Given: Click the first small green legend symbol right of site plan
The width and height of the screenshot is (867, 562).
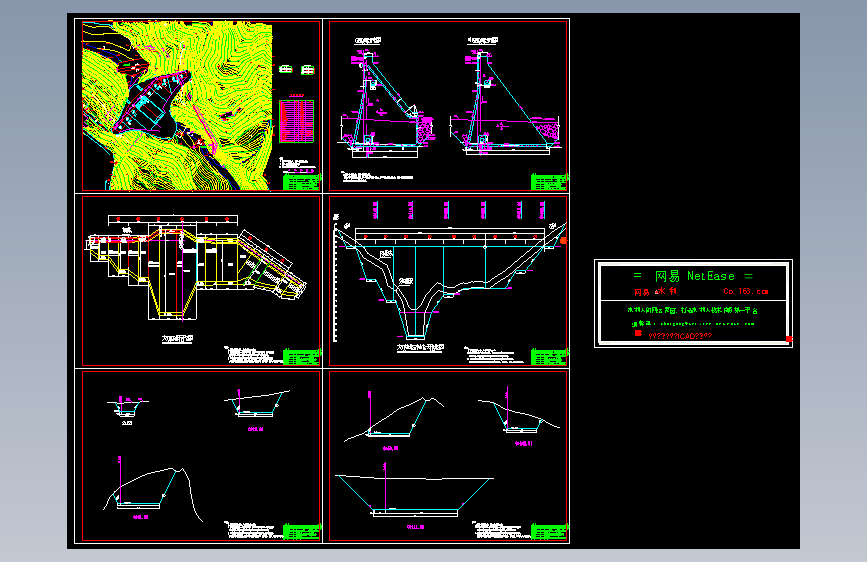Looking at the screenshot, I should click(x=286, y=69).
